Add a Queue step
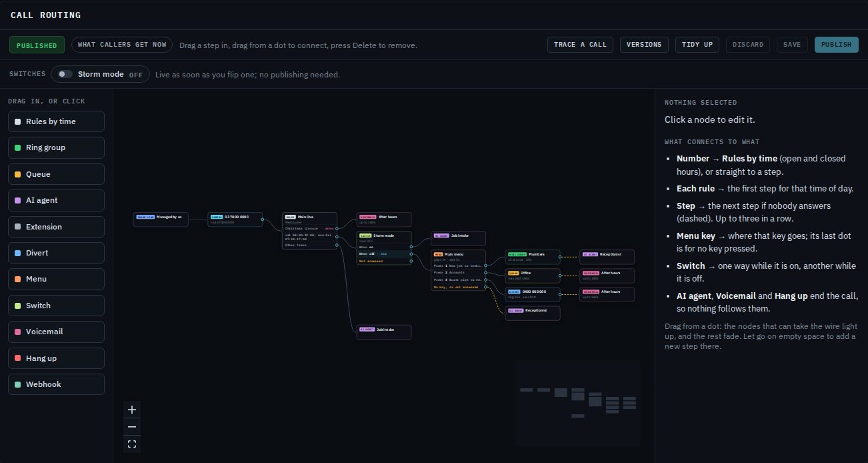Viewport: 868px width, 463px height. pos(56,174)
